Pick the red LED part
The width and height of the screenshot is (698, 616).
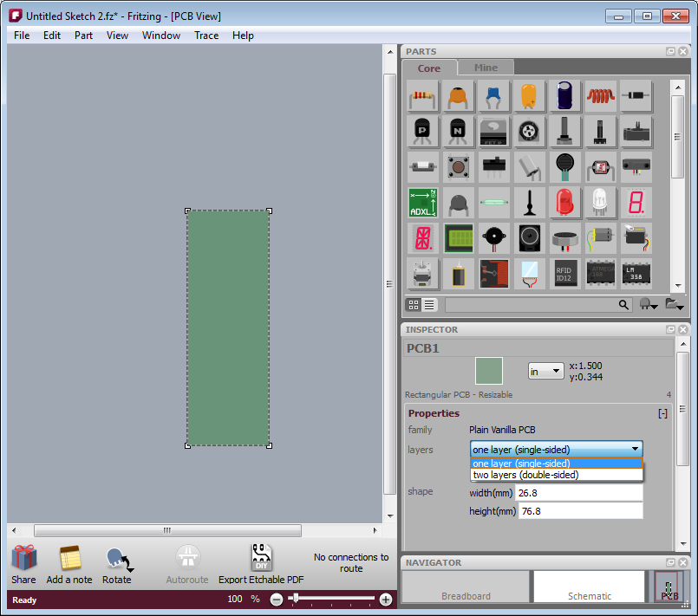564,202
